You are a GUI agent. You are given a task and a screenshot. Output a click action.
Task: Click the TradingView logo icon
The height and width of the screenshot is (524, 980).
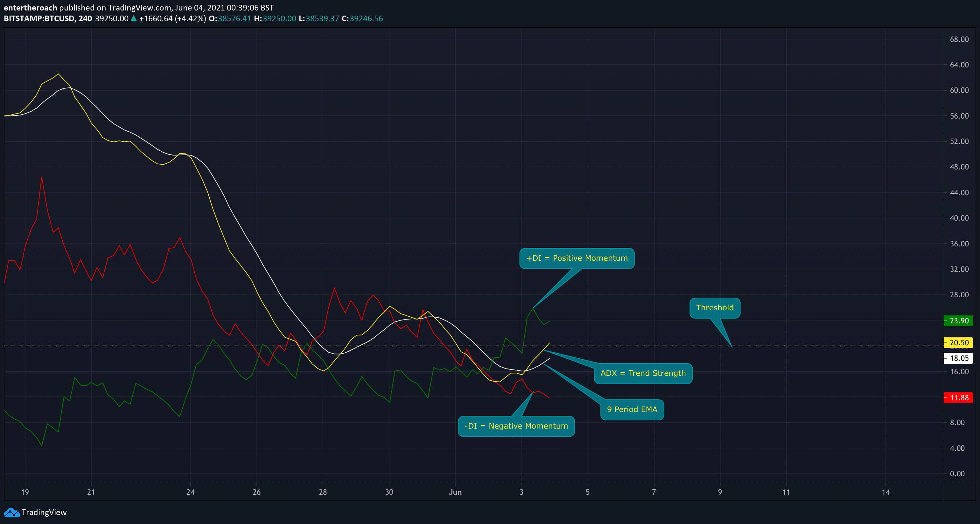[x=11, y=513]
